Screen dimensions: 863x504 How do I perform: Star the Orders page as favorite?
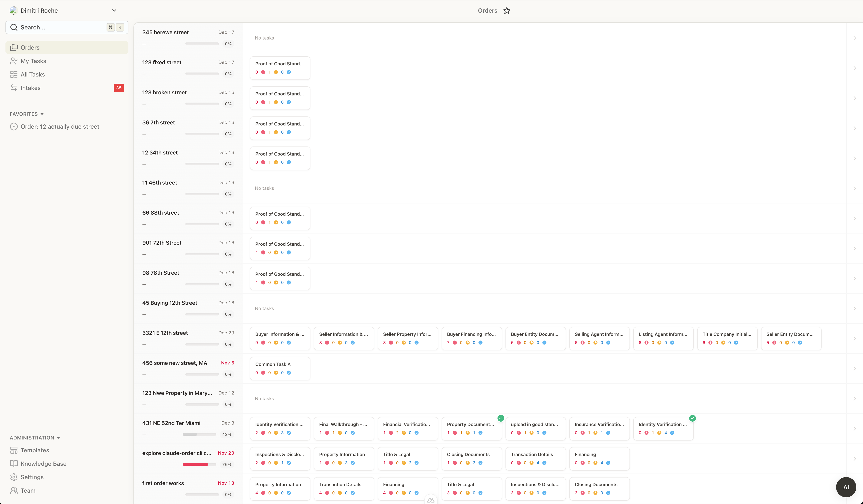[x=507, y=11]
